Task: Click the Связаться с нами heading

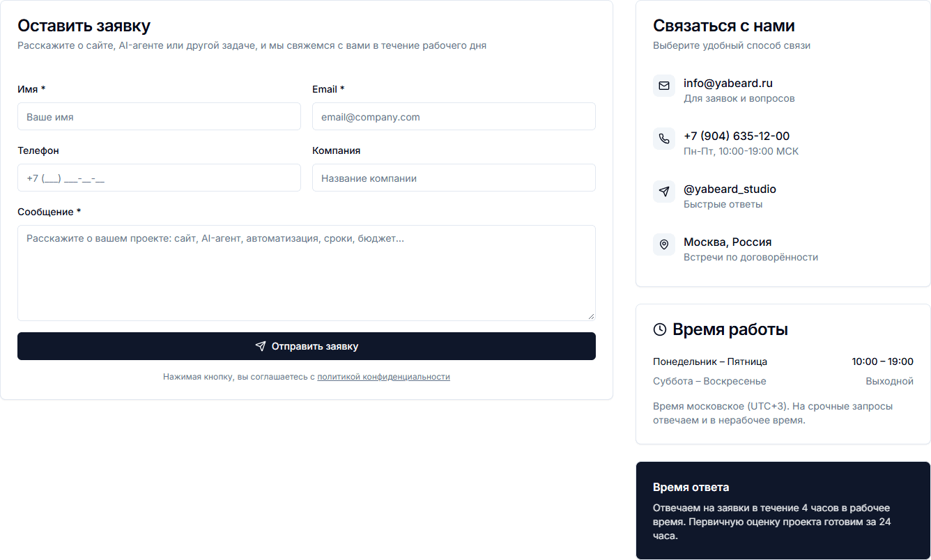Action: click(x=724, y=26)
